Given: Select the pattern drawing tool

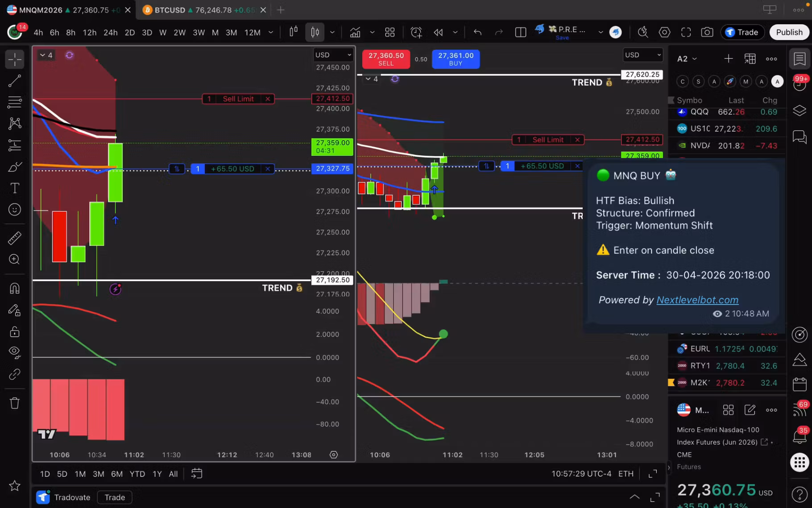Looking at the screenshot, I should tap(15, 124).
